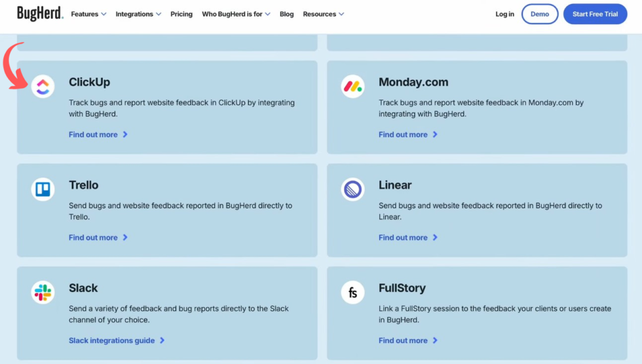
Task: Click Trello description about sending bugs
Action: point(181,211)
